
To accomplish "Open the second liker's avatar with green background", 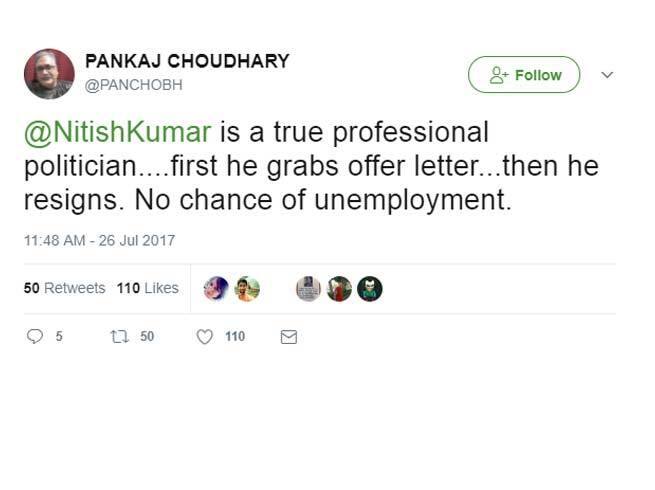I will click(246, 288).
